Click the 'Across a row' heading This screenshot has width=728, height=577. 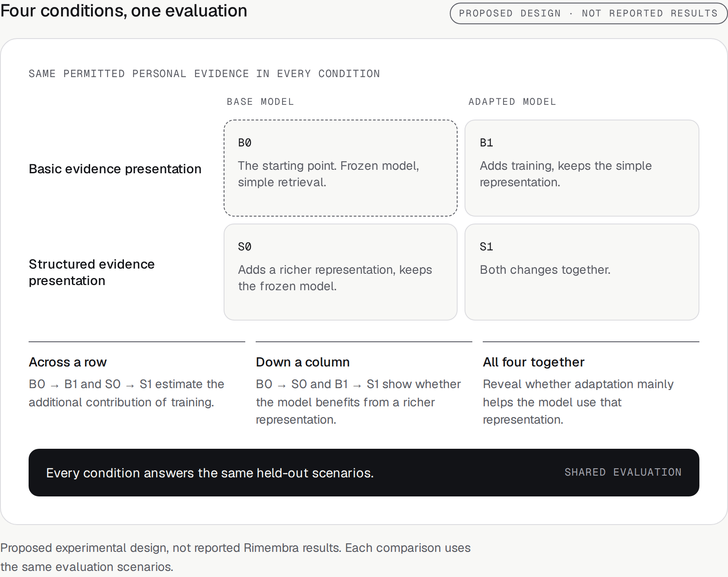(x=68, y=362)
